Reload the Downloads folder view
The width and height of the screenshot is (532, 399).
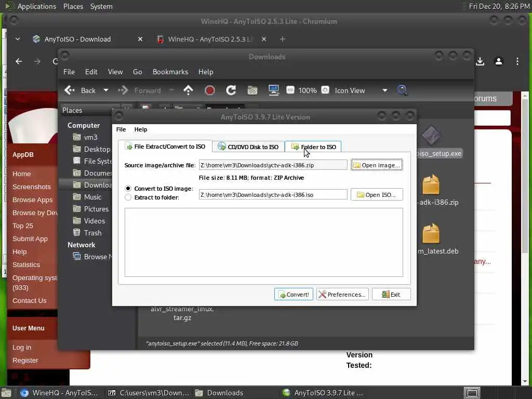(231, 90)
